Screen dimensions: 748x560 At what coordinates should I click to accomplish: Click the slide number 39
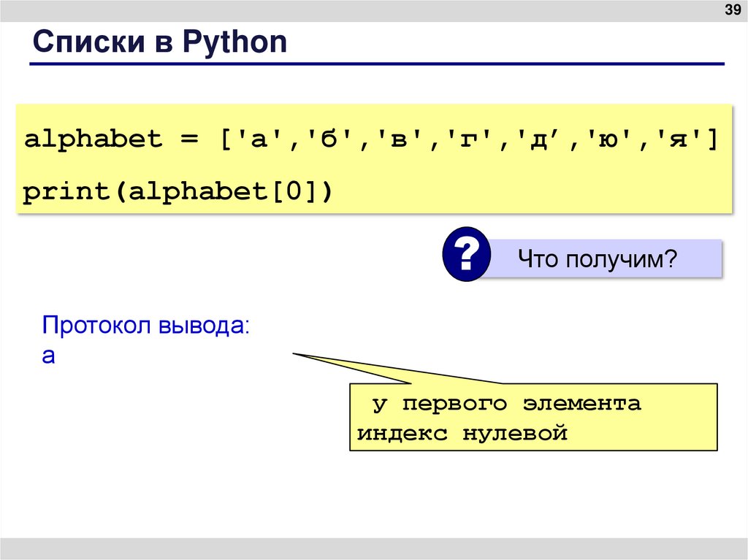point(732,9)
